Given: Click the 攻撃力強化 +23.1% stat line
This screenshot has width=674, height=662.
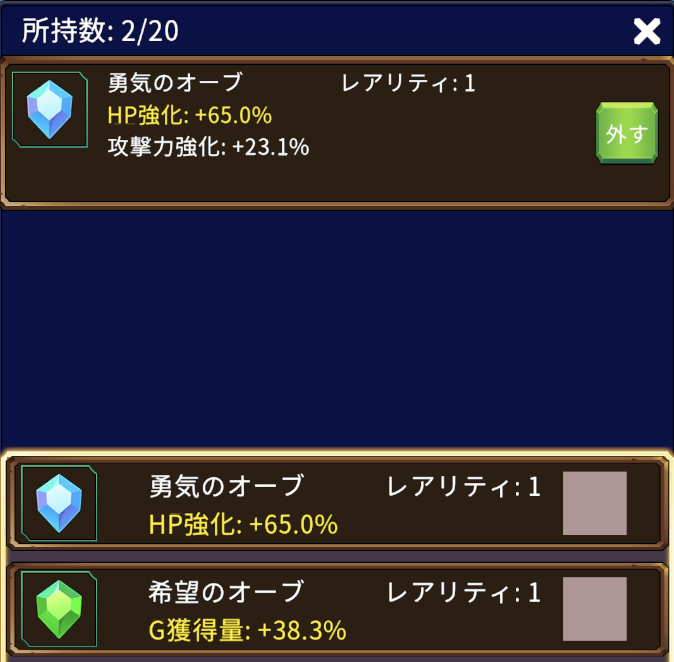Looking at the screenshot, I should click(x=208, y=148).
